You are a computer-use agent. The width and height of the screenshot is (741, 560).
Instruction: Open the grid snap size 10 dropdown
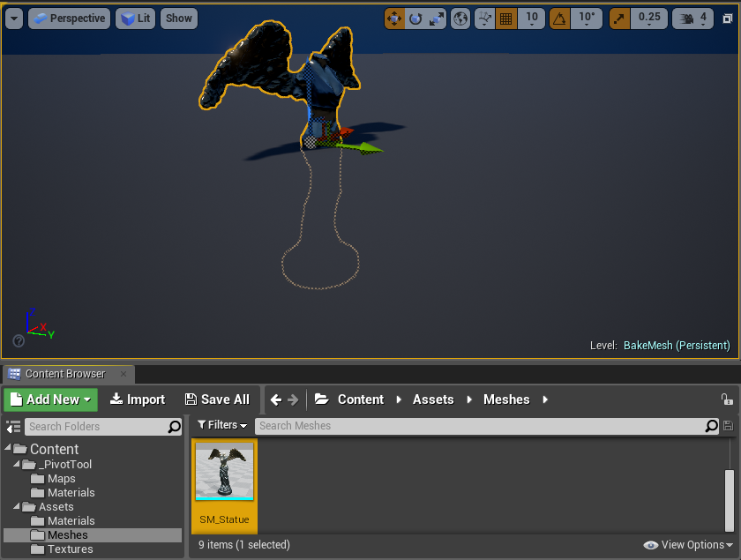tap(531, 19)
